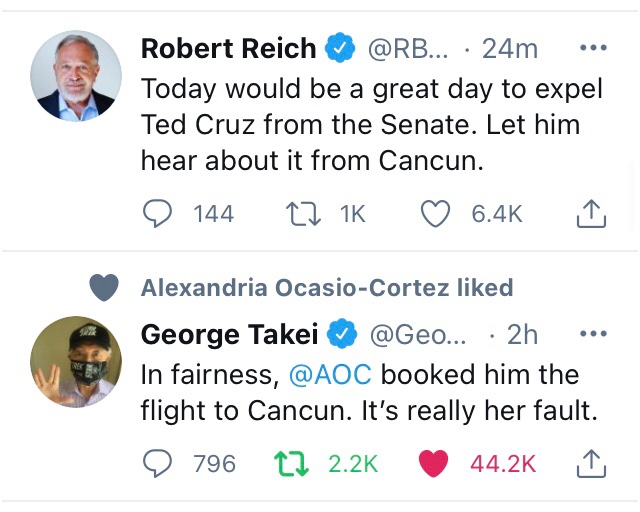The image size is (640, 512).
Task: Retweet Robert Reich's Ted Cruz tweet
Action: 300,213
